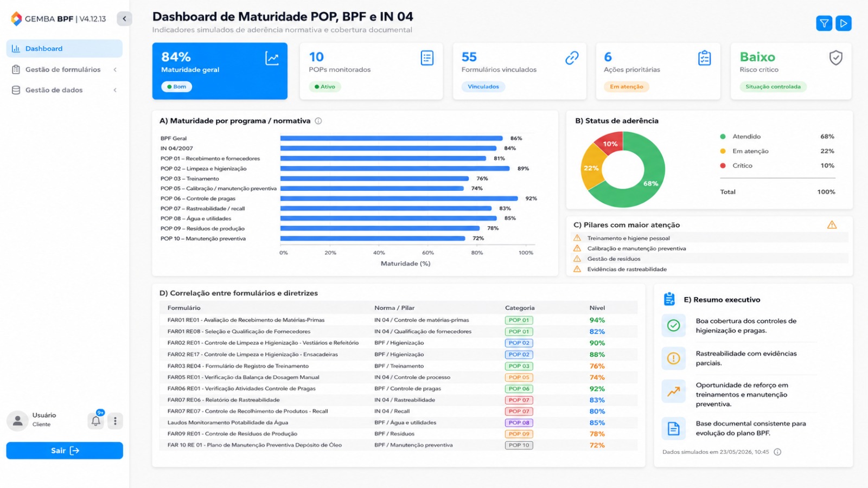Image resolution: width=868 pixels, height=488 pixels.
Task: Click the shield icon on Risco crítico card
Action: click(836, 58)
